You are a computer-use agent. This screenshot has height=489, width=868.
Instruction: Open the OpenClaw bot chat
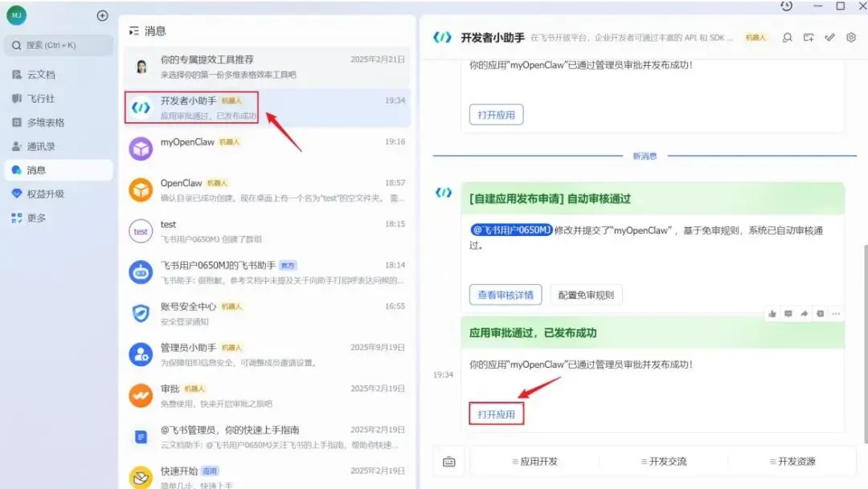[268, 189]
